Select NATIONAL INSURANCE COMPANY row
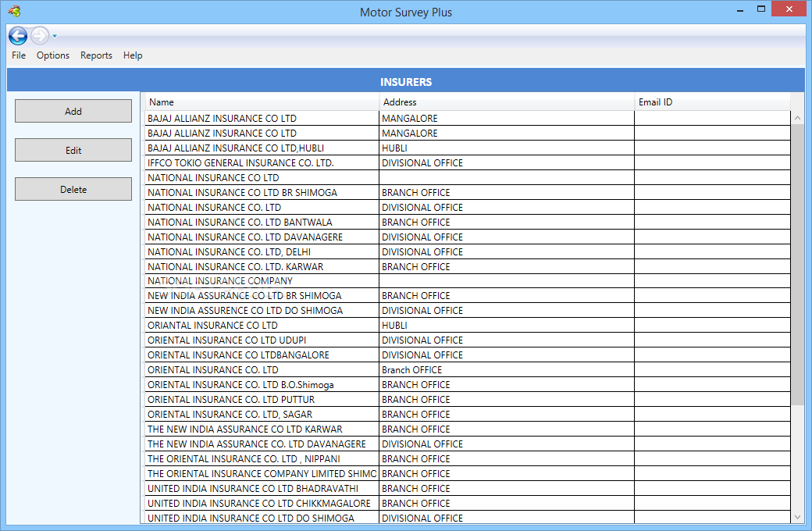 point(468,281)
